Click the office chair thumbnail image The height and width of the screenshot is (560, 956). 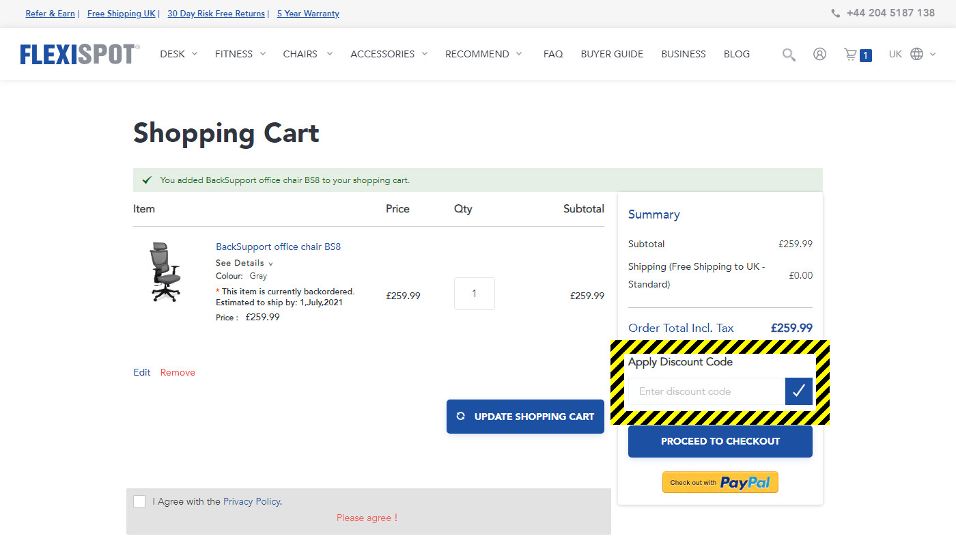165,272
